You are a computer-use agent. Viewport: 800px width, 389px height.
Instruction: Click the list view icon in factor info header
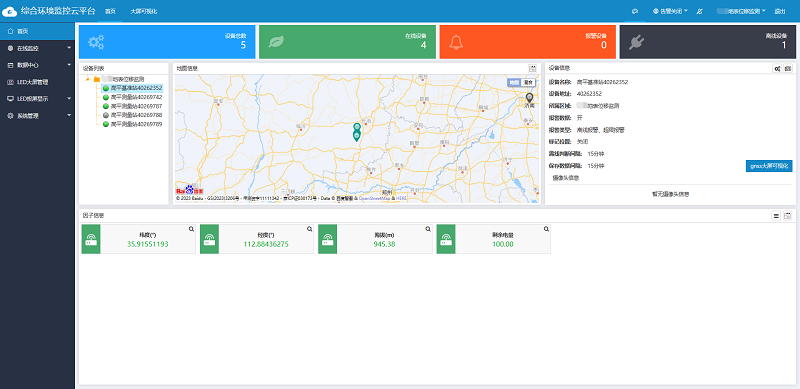(776, 216)
